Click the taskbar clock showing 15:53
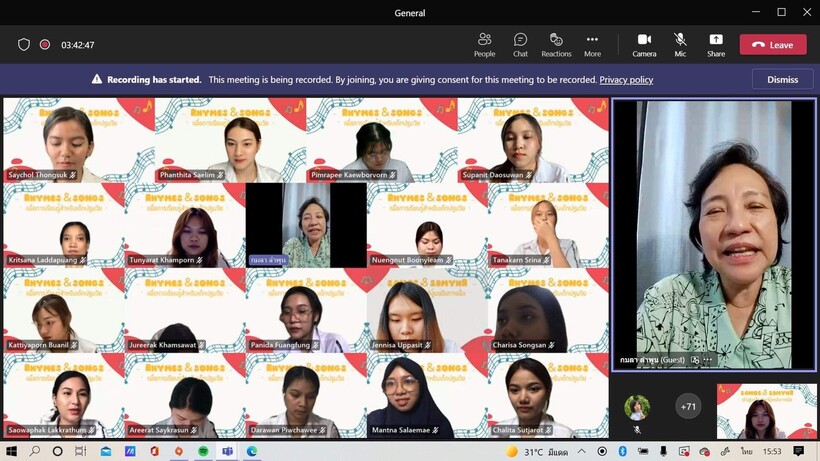 (773, 452)
